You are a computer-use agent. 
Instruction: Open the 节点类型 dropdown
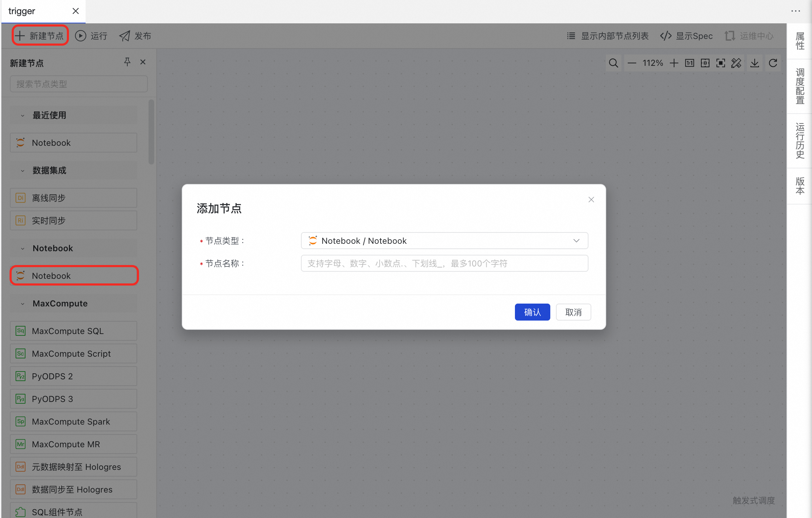click(x=444, y=241)
